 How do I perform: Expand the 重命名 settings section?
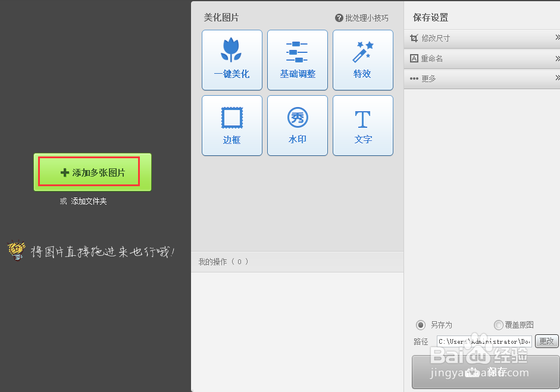pyautogui.click(x=556, y=58)
